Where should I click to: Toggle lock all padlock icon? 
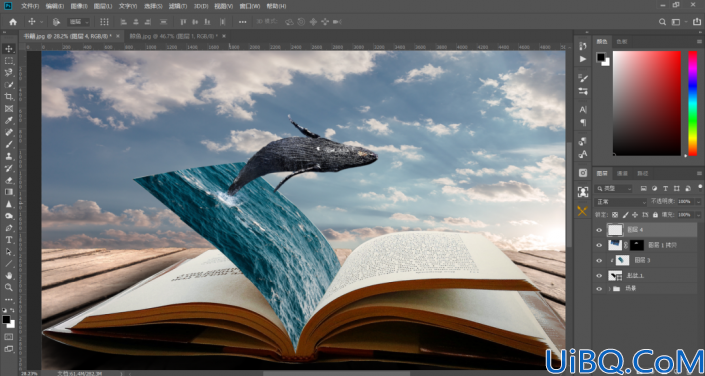pos(655,215)
